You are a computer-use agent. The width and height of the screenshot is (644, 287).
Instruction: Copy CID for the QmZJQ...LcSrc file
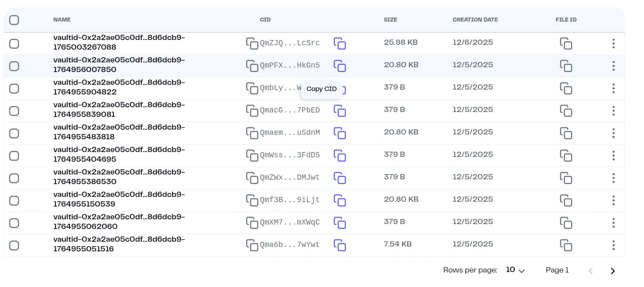coord(339,43)
